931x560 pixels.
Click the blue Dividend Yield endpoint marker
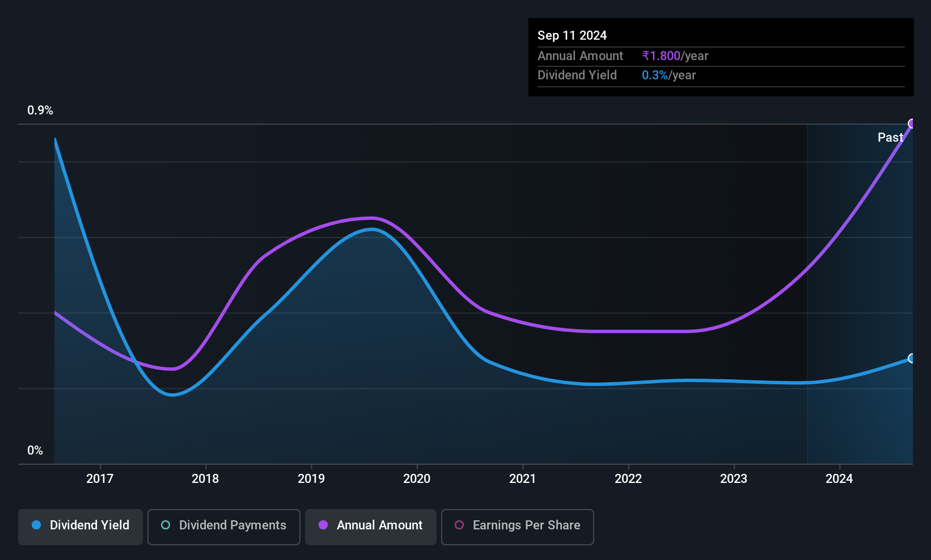pyautogui.click(x=912, y=358)
